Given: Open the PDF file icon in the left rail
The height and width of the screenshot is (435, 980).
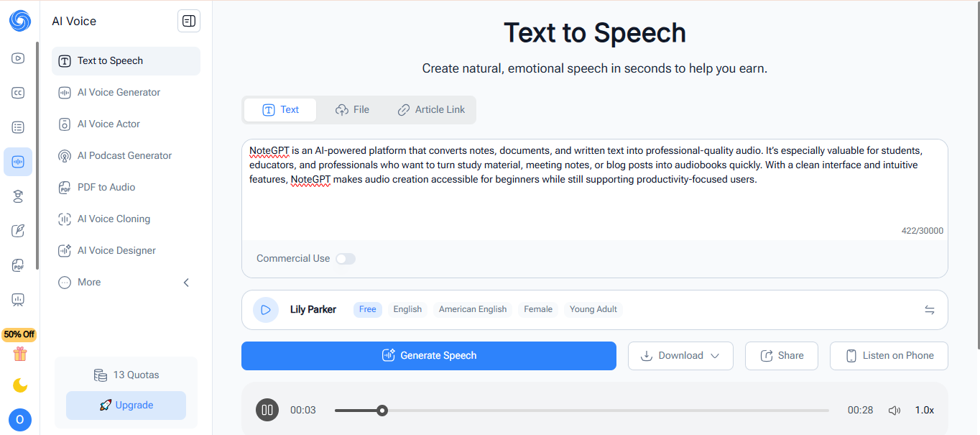Looking at the screenshot, I should tap(18, 265).
